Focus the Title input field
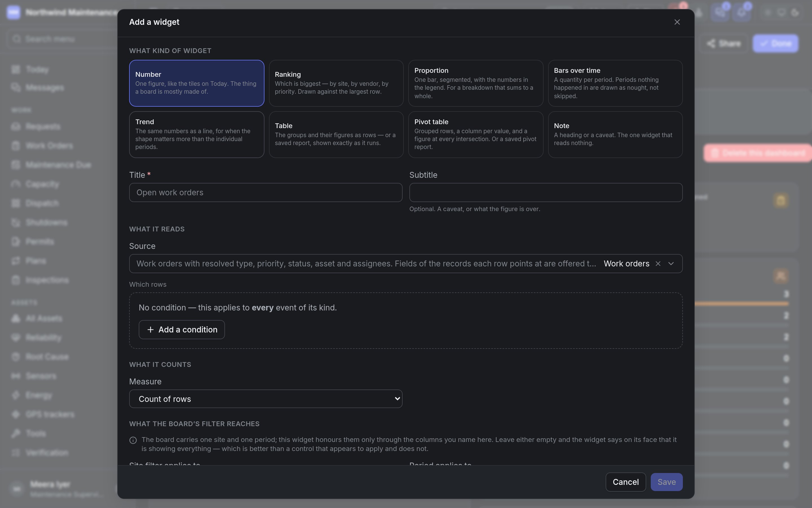Screen dimensions: 812x508 click(266, 192)
